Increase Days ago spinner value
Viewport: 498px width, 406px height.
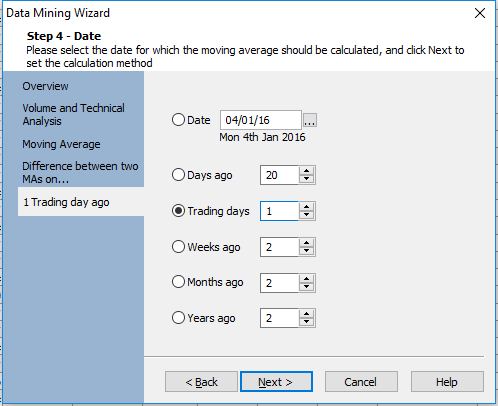pos(306,171)
